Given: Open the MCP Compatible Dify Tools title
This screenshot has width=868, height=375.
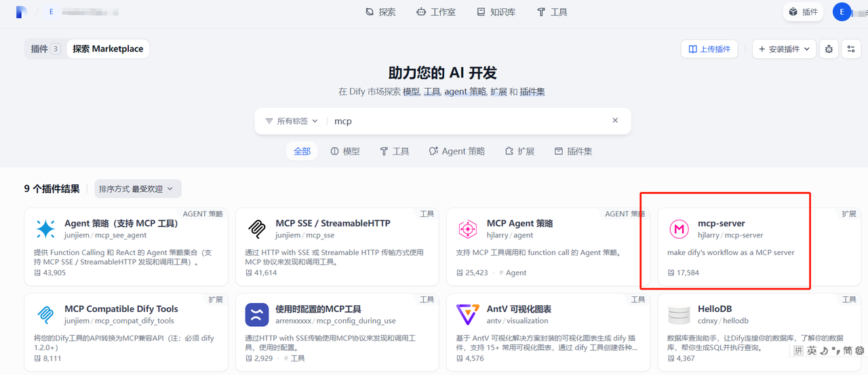Looking at the screenshot, I should coord(121,309).
